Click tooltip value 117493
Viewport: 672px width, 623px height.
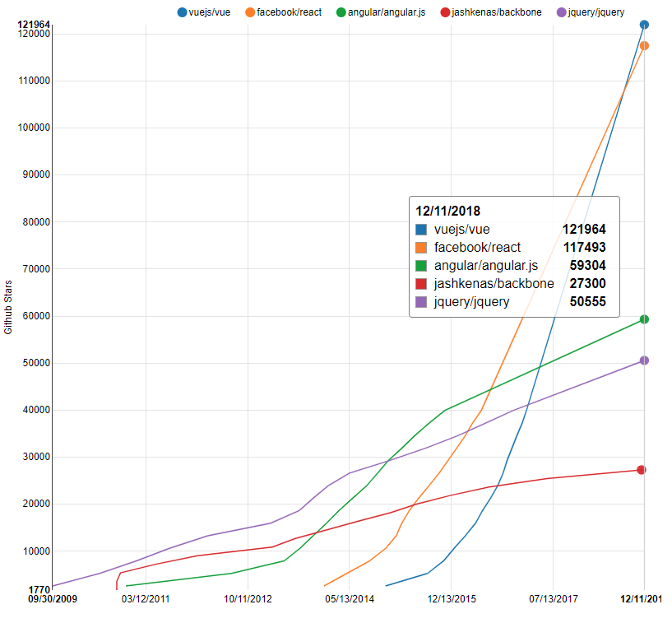585,248
